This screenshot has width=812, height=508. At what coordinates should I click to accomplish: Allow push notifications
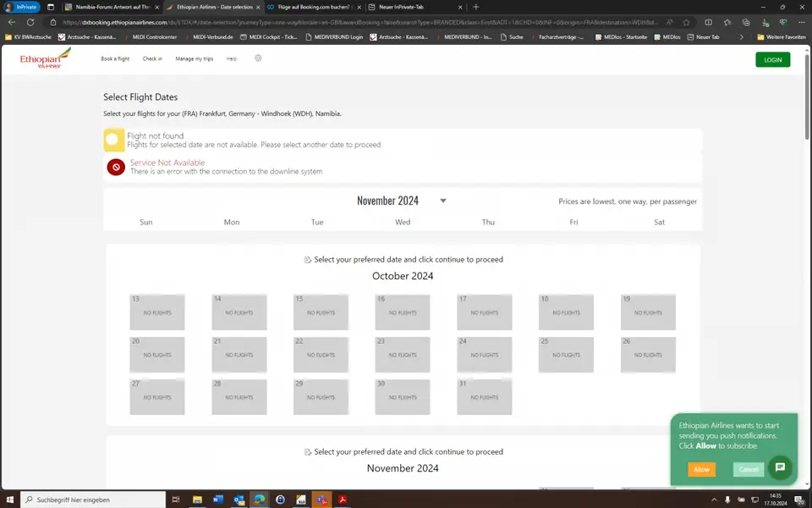point(702,469)
